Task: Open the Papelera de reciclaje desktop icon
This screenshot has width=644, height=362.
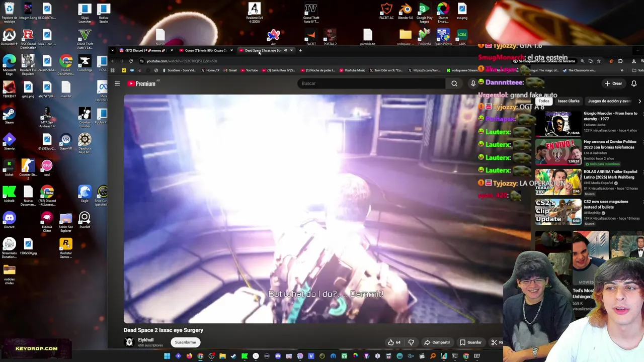Action: (x=9, y=13)
